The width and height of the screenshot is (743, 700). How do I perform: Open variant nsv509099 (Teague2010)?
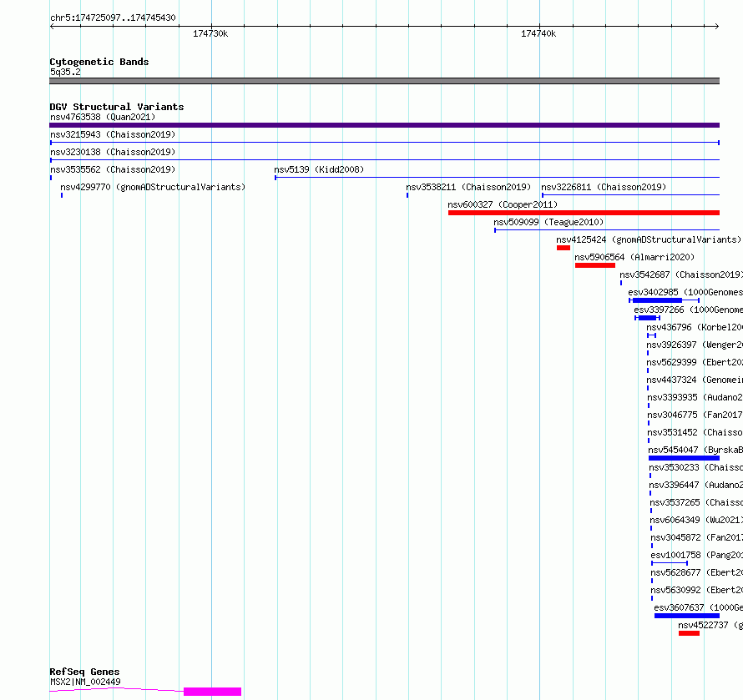(x=548, y=222)
